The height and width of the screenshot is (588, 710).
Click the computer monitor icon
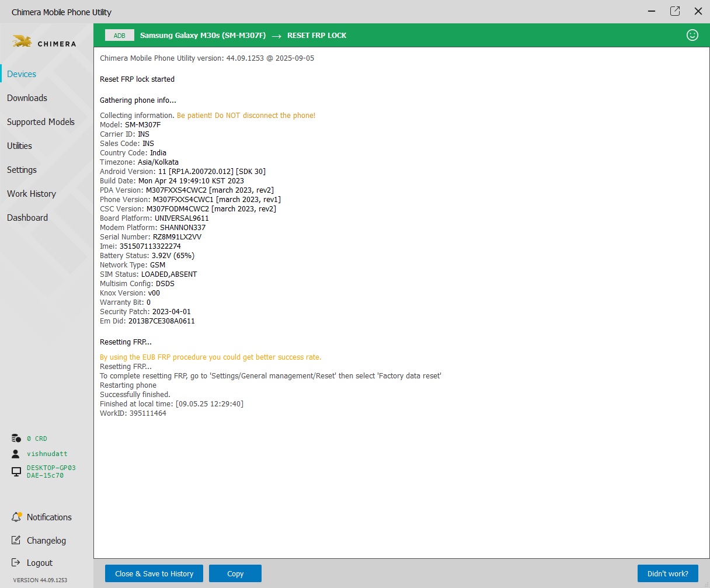coord(16,472)
